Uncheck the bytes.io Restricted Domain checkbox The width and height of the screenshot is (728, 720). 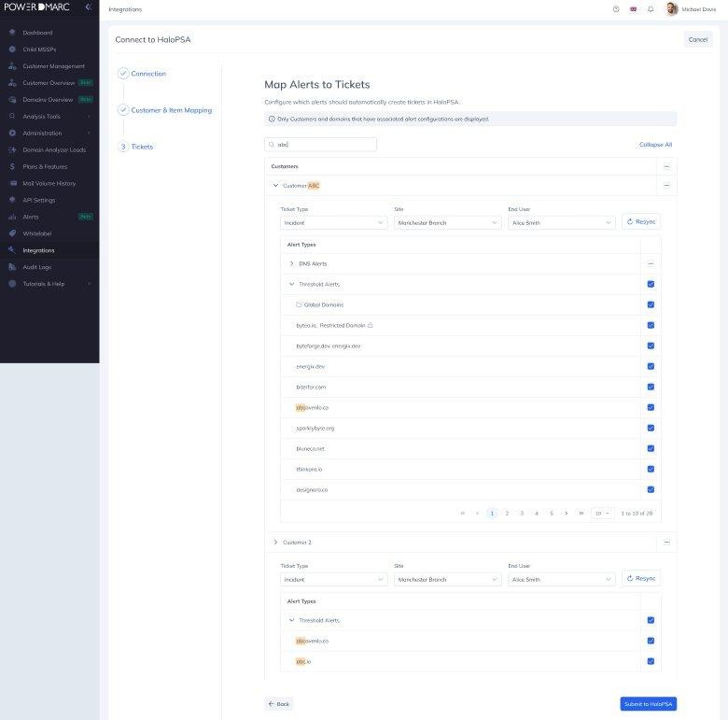(651, 325)
